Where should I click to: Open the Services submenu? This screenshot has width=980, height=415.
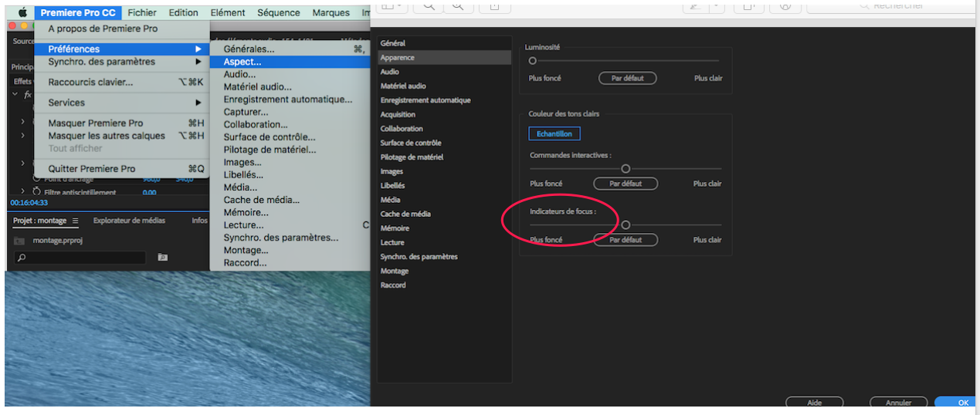coord(121,103)
